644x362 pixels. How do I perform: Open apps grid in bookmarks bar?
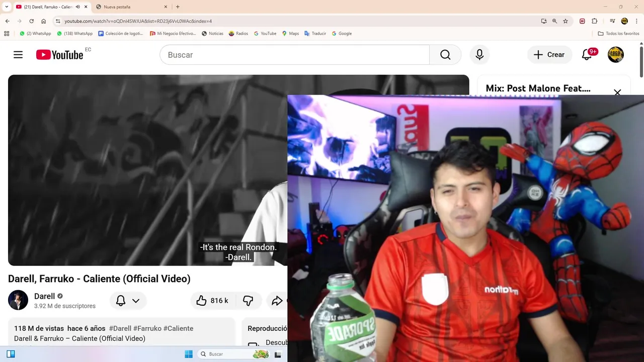point(7,34)
